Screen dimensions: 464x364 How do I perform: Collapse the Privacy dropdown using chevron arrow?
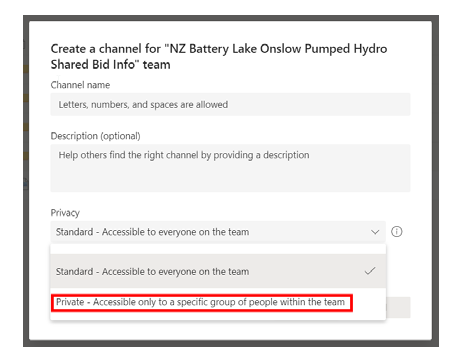point(375,232)
